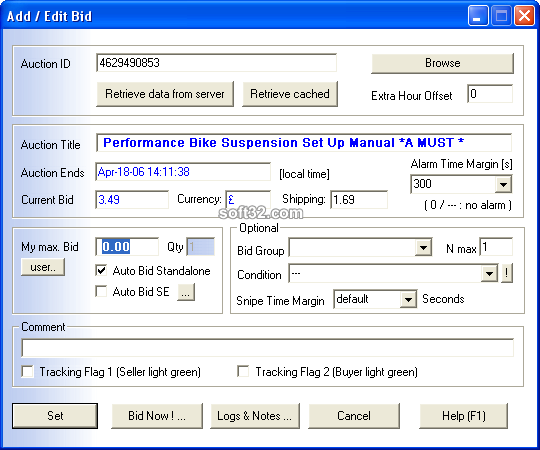The height and width of the screenshot is (450, 540).
Task: Click the Comment text field
Action: click(267, 348)
